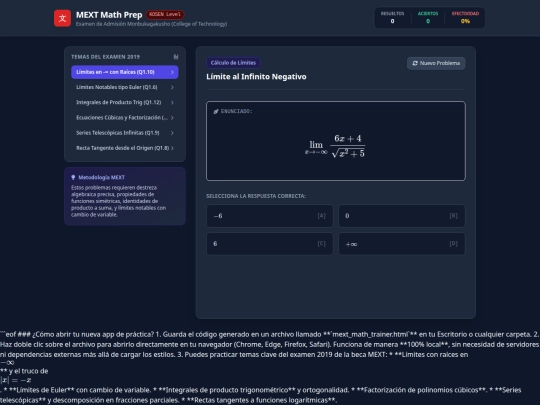
Task: Click the lightbulb icon next to Metodología MEXT
Action: pos(73,177)
